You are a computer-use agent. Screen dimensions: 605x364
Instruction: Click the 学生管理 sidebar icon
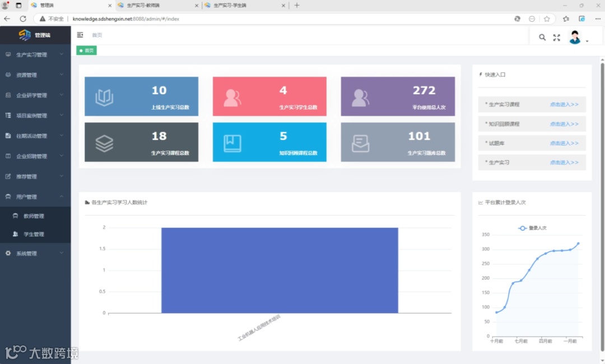(15, 234)
